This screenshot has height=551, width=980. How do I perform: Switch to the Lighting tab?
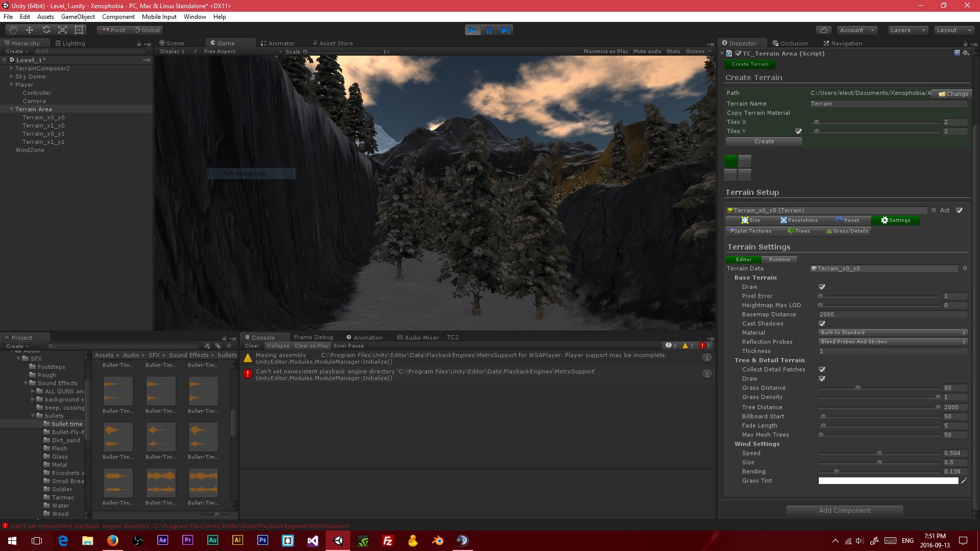[x=70, y=43]
